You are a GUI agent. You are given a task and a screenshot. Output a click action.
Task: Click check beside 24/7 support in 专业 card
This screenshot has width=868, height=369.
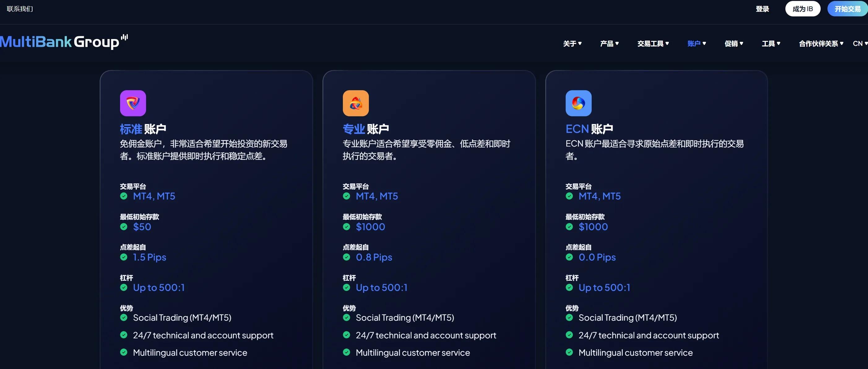tap(346, 335)
